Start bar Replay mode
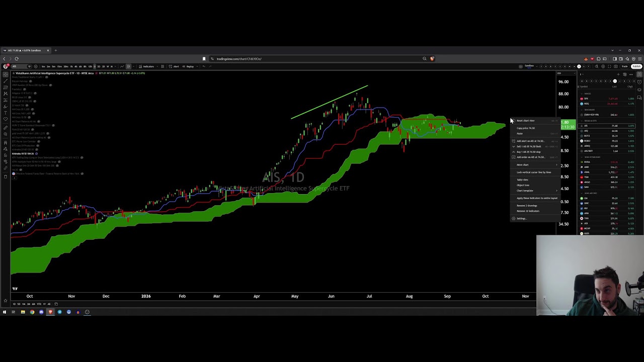644x362 pixels. tap(189, 66)
